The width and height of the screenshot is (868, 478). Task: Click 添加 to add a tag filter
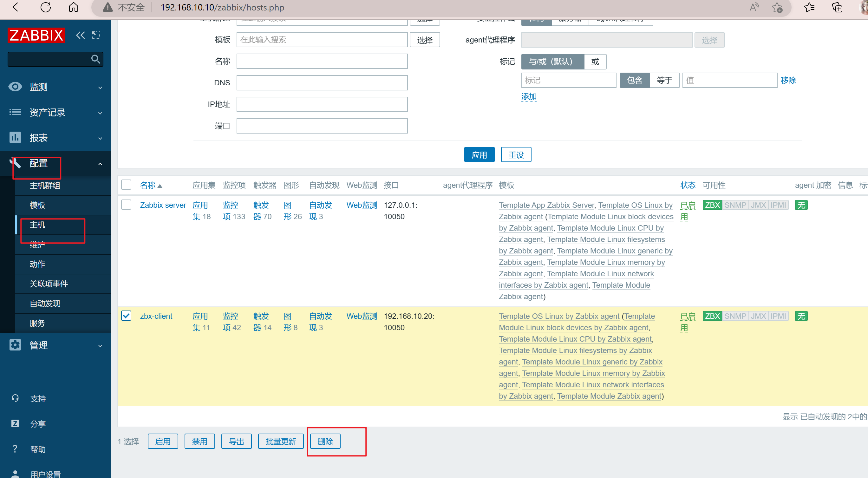tap(529, 97)
